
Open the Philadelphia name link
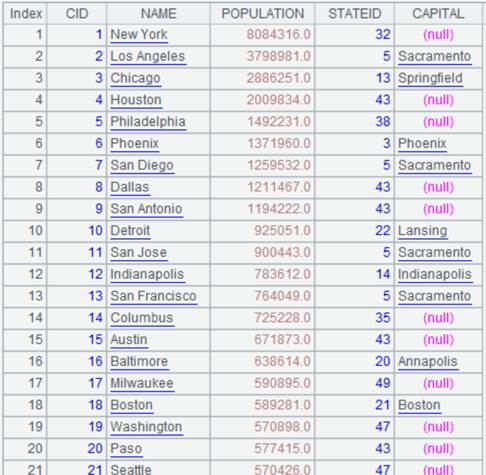pyautogui.click(x=148, y=122)
